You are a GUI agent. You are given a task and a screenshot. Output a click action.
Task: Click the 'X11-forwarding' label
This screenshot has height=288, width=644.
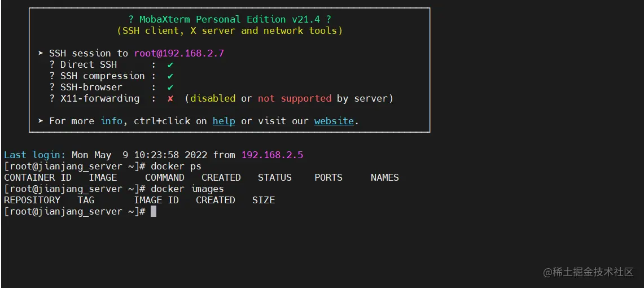[99, 99]
